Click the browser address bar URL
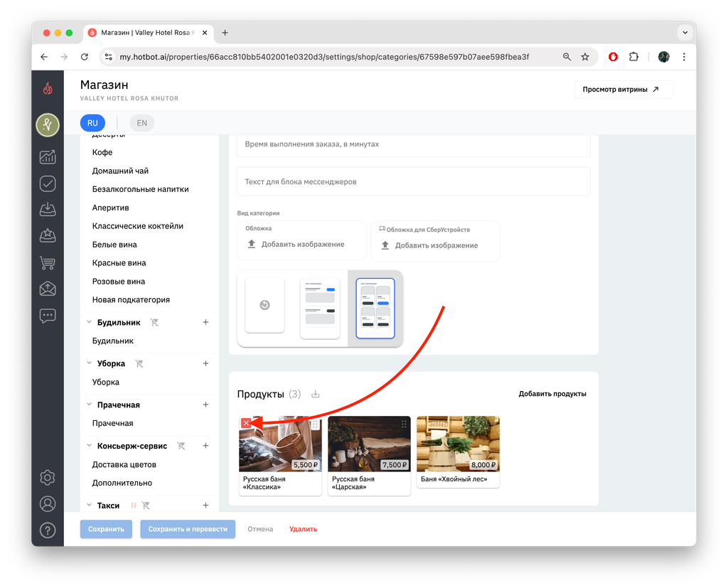Image resolution: width=728 pixels, height=588 pixels. [324, 57]
